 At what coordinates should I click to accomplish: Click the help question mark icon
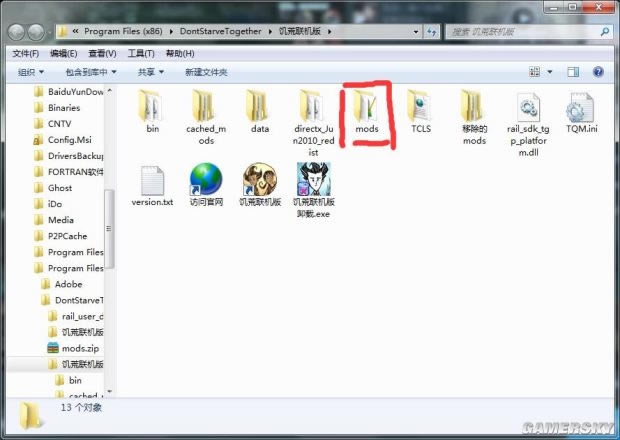pyautogui.click(x=598, y=72)
